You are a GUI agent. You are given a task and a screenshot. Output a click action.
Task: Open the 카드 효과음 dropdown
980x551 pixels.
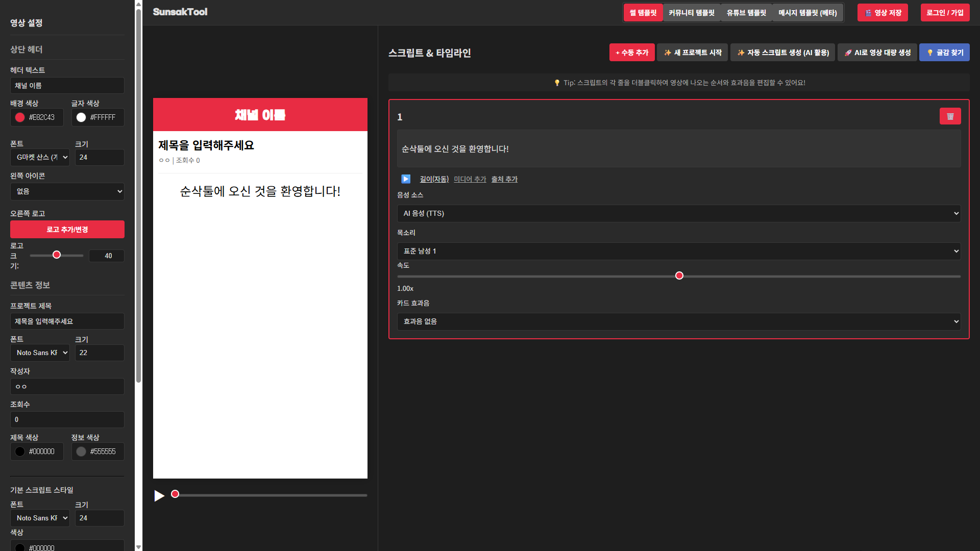click(679, 321)
